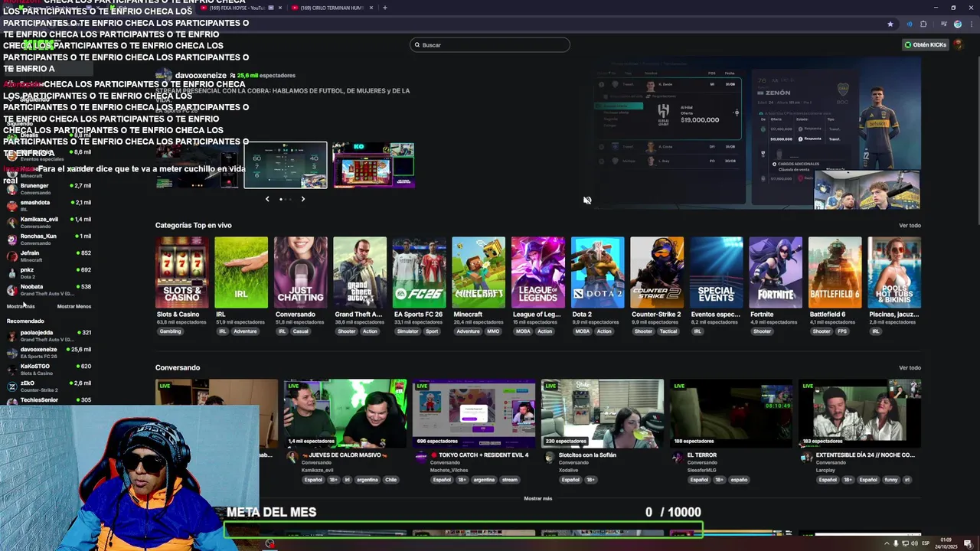Open the TOKYO CATCH + RESIDENT EVIL 4 stream
The image size is (980, 551).
[x=474, y=414]
